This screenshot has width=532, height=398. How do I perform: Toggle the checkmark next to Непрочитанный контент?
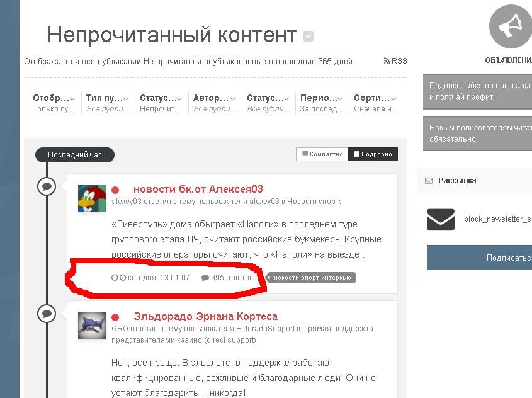[x=308, y=37]
